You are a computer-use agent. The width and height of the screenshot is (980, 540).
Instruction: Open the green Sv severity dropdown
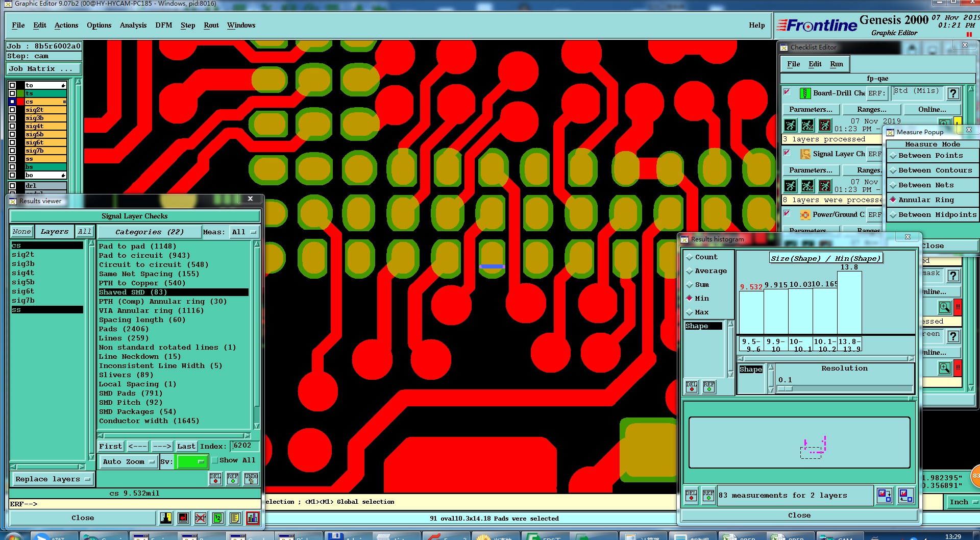[x=191, y=462]
